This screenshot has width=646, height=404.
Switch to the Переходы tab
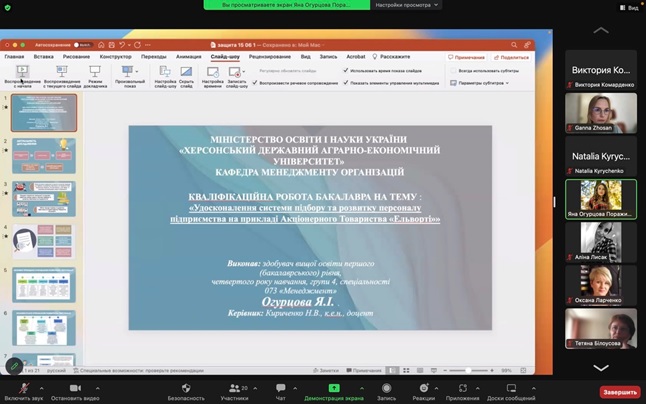pos(154,56)
